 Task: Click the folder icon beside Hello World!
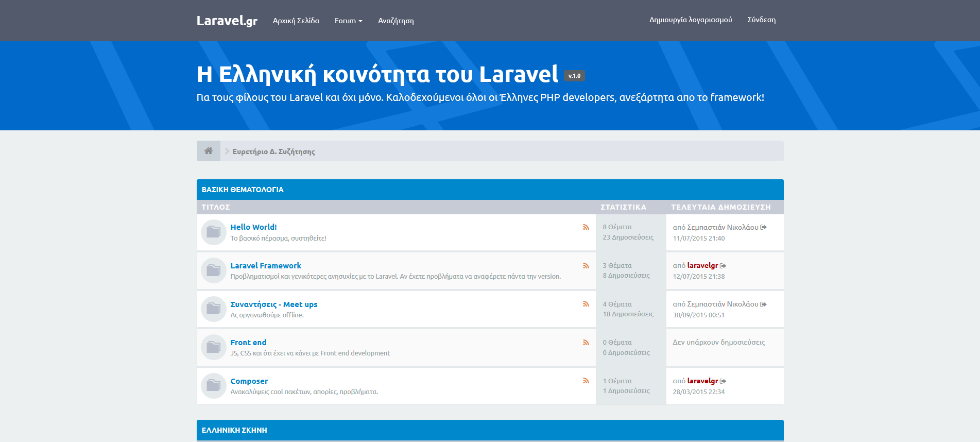[214, 232]
